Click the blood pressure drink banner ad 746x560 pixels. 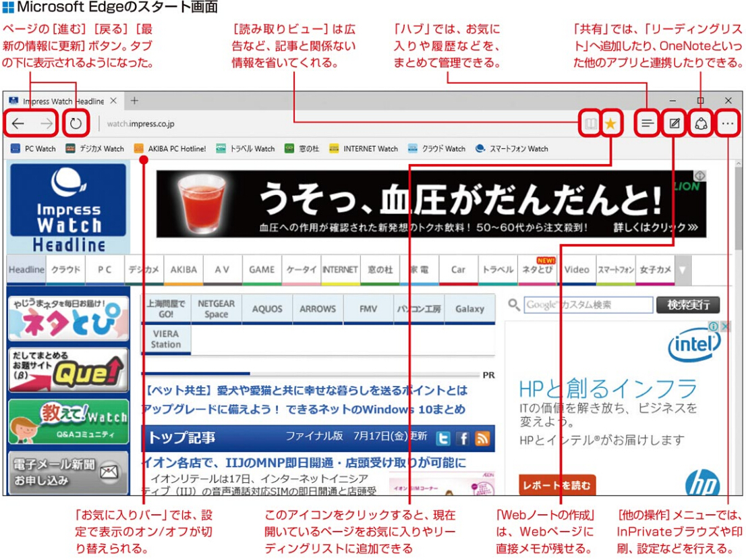[x=431, y=204]
